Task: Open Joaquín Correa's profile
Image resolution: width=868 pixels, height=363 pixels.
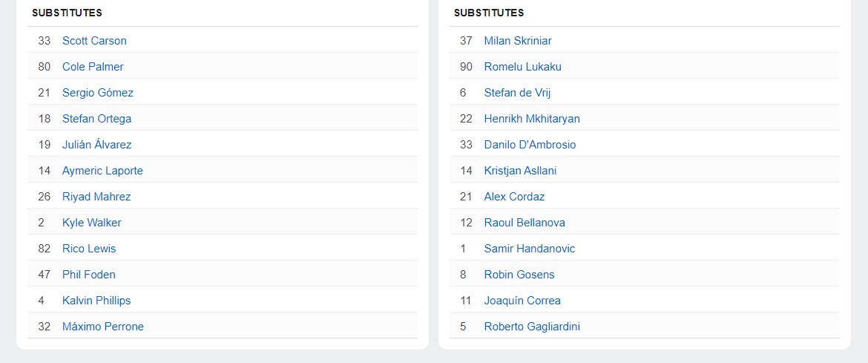Action: tap(522, 301)
